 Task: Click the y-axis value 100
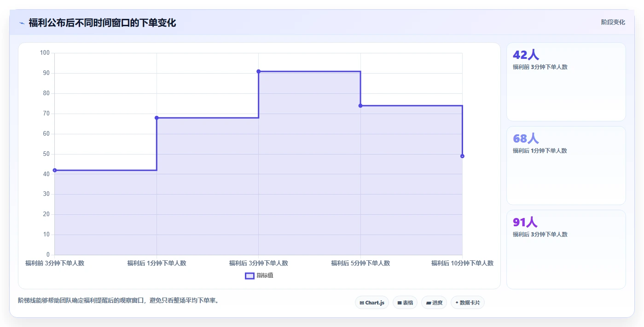click(x=45, y=53)
